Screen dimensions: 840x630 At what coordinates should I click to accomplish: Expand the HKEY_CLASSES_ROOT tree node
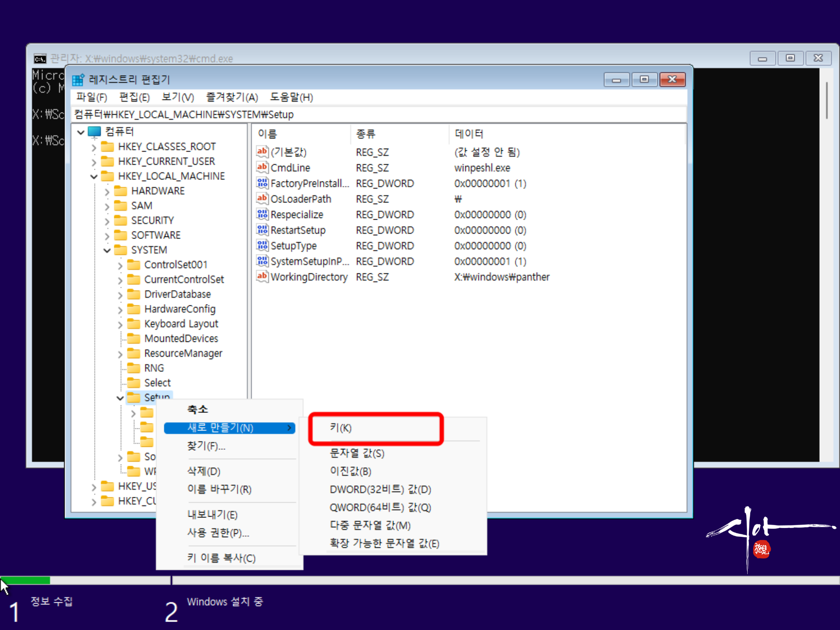(x=94, y=147)
